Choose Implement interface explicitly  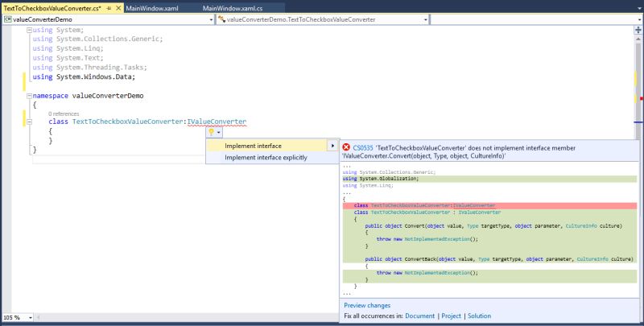pos(266,158)
